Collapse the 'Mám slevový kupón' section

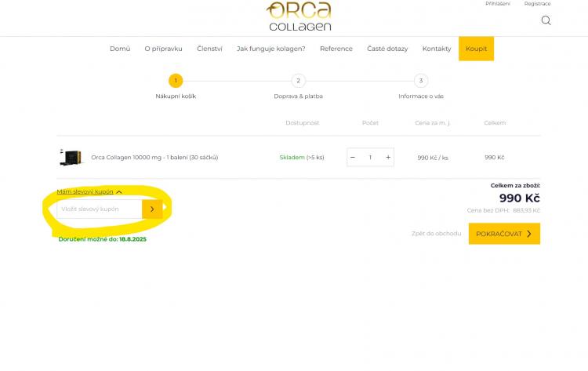[x=89, y=191]
